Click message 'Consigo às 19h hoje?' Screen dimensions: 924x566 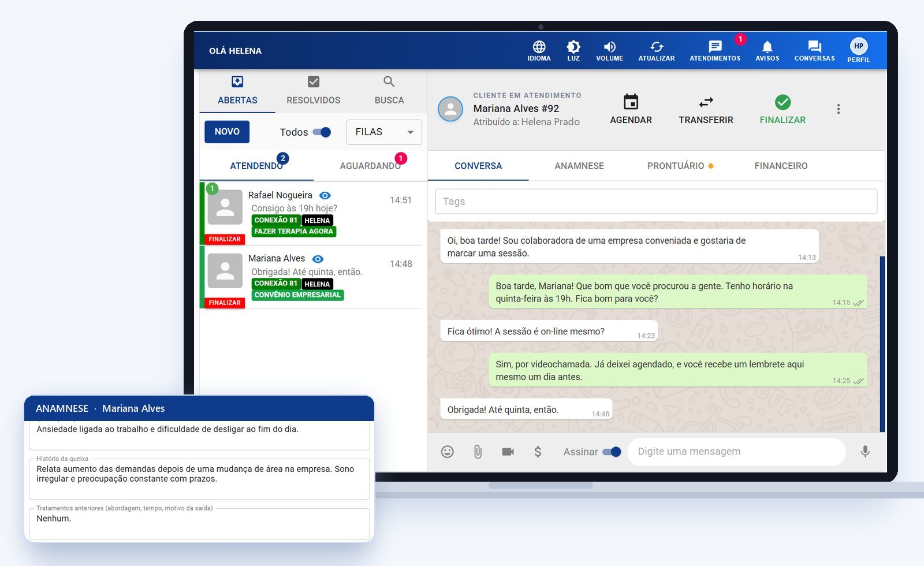[294, 208]
